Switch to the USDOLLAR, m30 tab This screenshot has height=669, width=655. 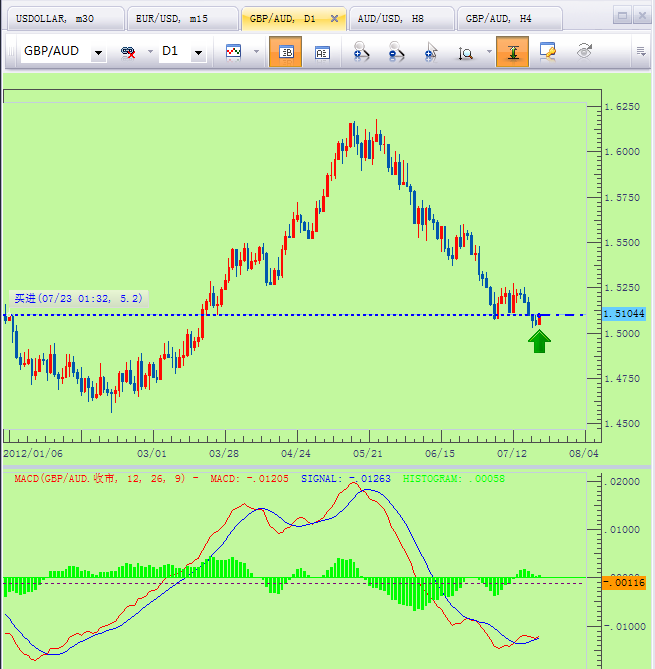(x=60, y=18)
